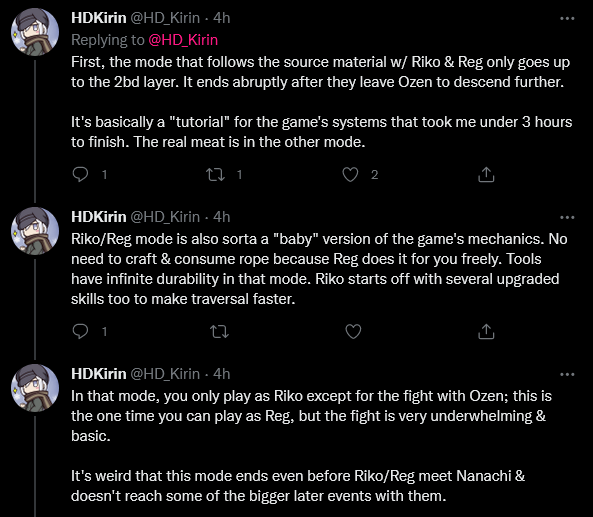Open the third tweet's 4h timestamp

pyautogui.click(x=221, y=374)
